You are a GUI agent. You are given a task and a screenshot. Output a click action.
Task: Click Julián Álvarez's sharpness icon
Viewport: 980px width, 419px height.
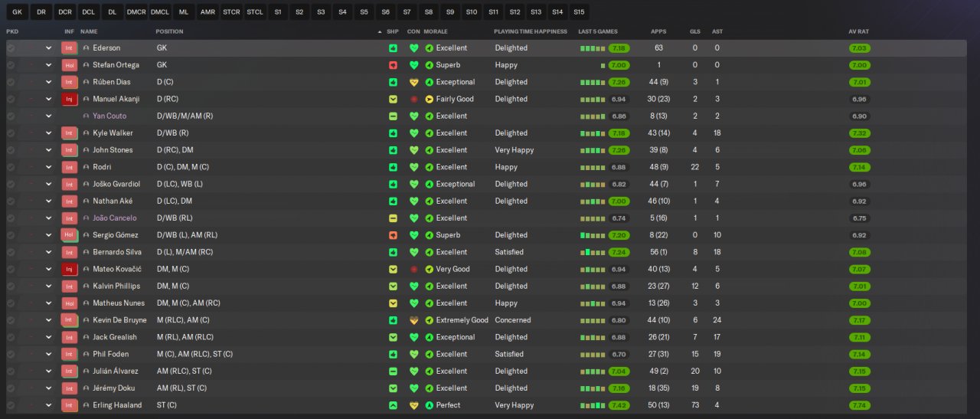point(393,371)
